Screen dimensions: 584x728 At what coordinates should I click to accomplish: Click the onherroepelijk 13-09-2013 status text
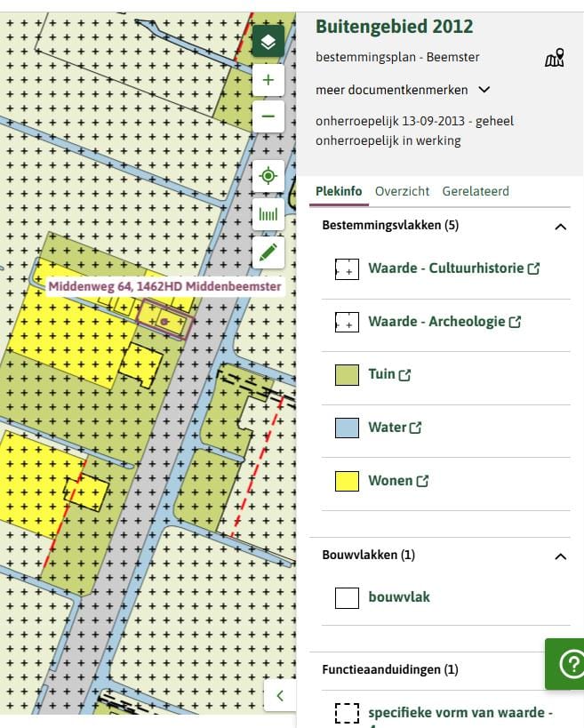[x=414, y=131]
